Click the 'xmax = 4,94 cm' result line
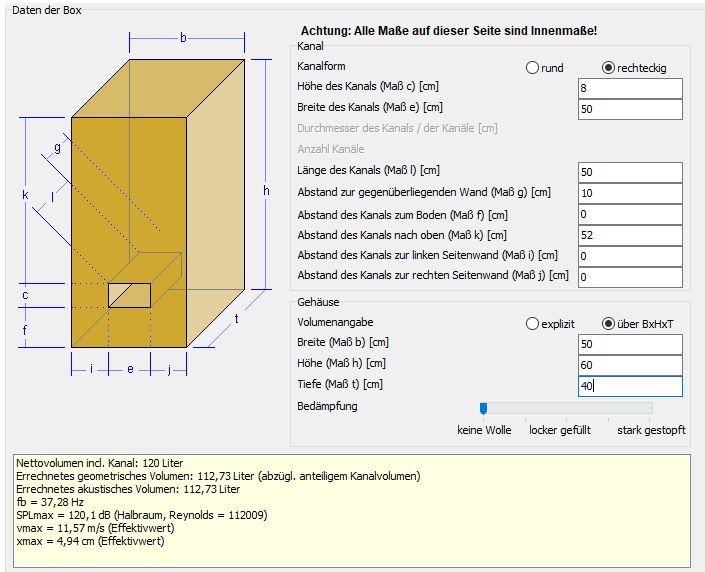 pos(90,541)
